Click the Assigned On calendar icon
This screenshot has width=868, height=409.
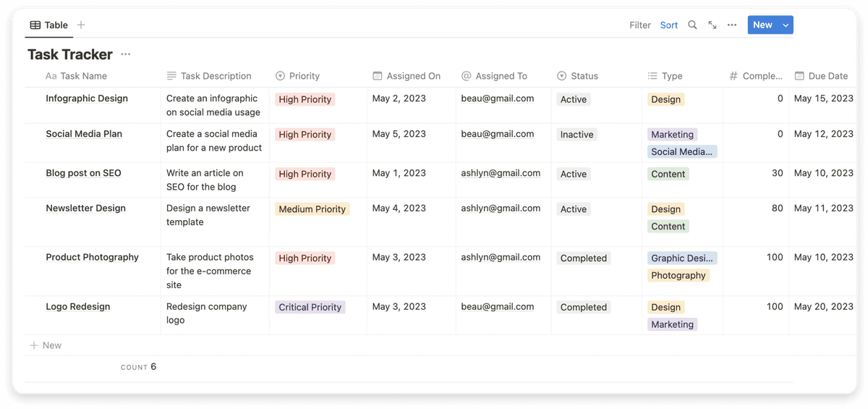(x=378, y=76)
